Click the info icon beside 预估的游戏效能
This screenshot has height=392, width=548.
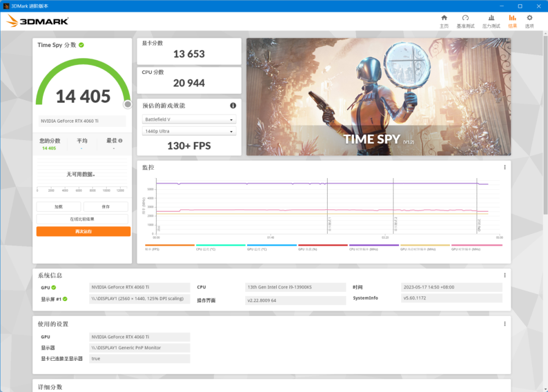click(233, 106)
